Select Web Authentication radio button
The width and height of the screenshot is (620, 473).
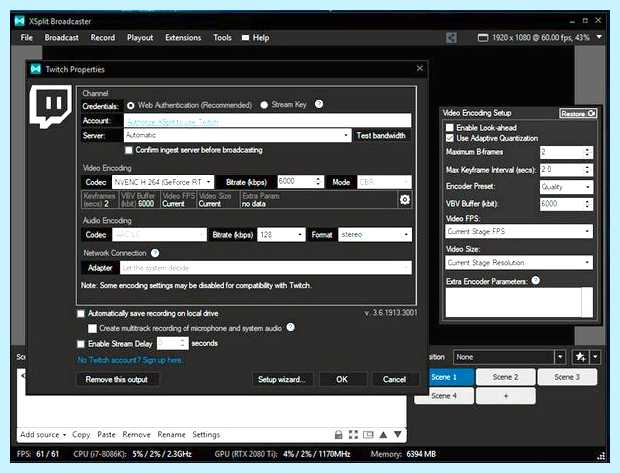pyautogui.click(x=130, y=106)
